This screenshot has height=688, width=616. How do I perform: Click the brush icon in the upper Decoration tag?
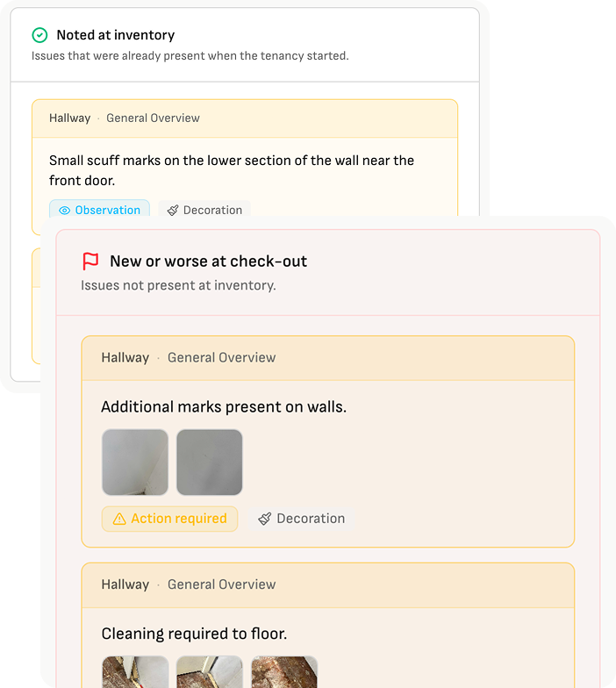click(173, 211)
